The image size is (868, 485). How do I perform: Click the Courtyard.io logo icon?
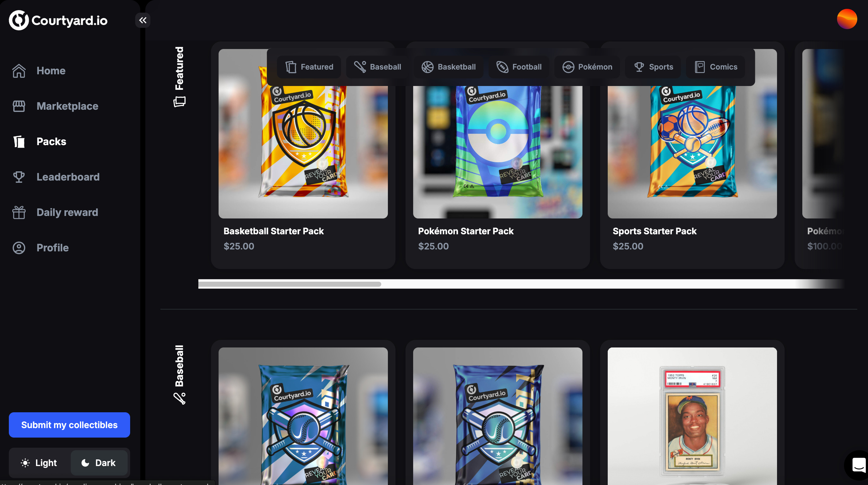pyautogui.click(x=19, y=20)
